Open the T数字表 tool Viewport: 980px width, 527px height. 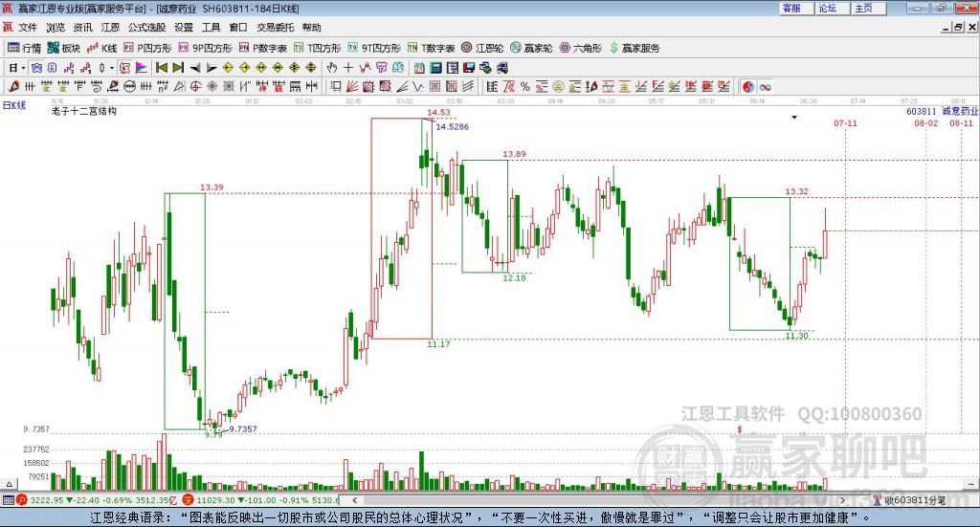pos(432,48)
